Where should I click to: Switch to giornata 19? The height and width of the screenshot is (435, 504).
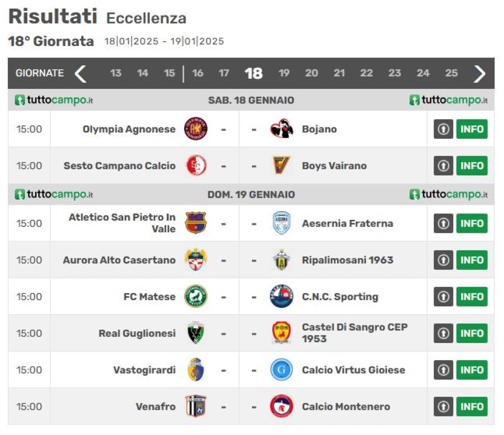pyautogui.click(x=284, y=73)
